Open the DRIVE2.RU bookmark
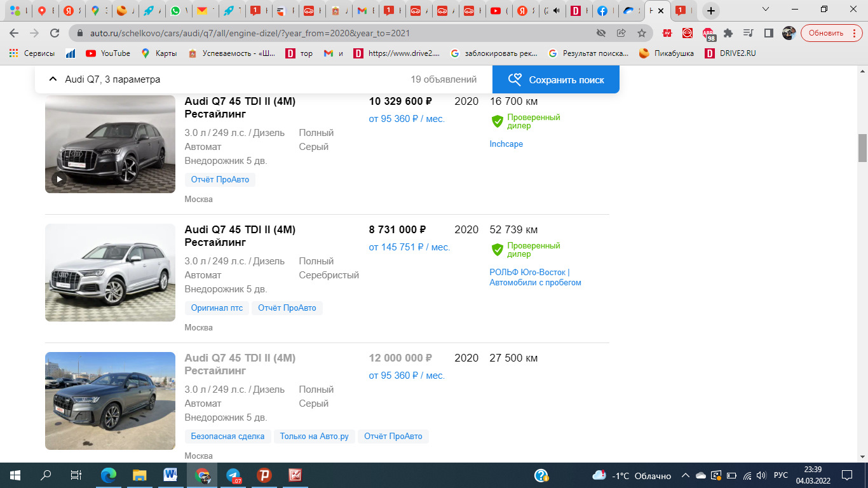The image size is (868, 488). [x=731, y=53]
